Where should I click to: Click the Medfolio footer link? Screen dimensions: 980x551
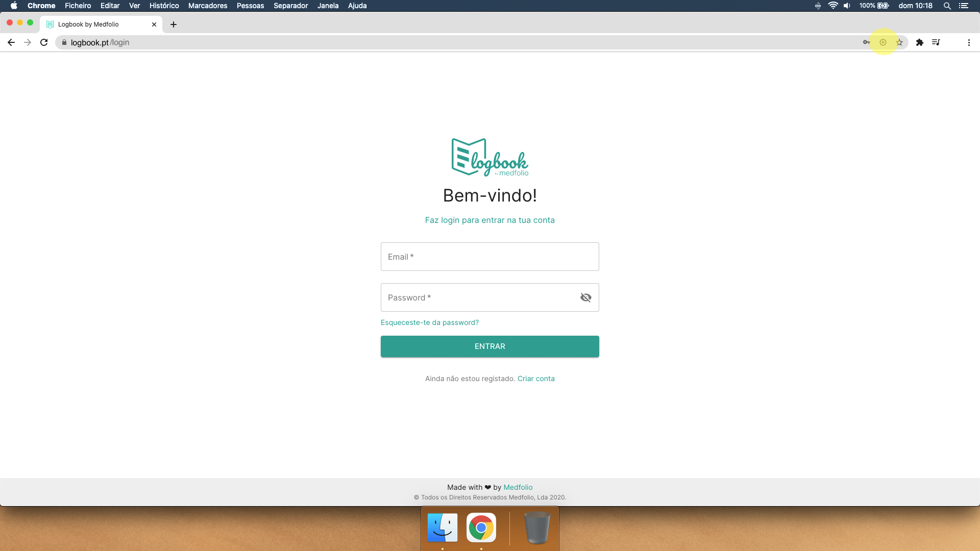[518, 487]
